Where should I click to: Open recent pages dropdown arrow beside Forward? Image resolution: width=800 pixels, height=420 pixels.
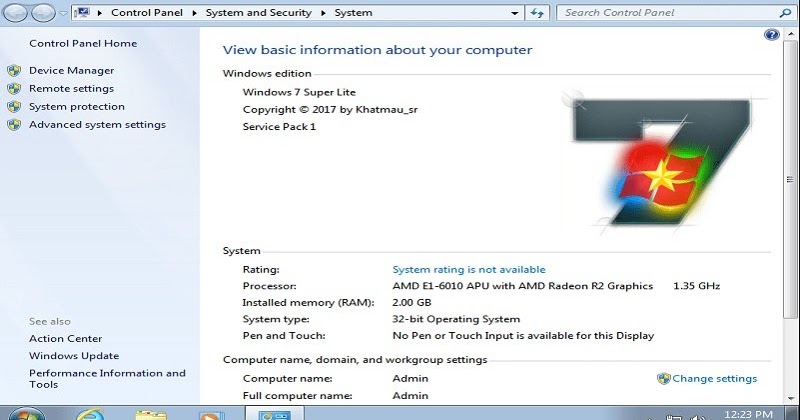[x=63, y=13]
